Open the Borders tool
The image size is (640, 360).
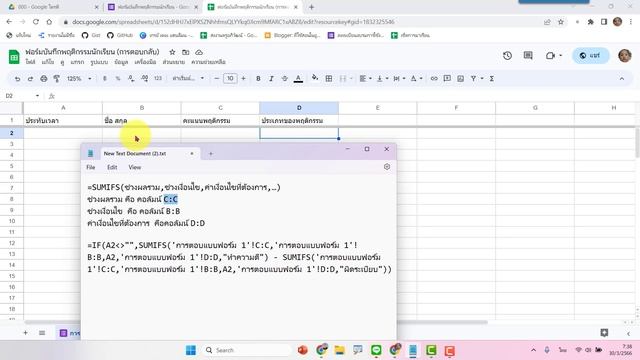tap(329, 79)
